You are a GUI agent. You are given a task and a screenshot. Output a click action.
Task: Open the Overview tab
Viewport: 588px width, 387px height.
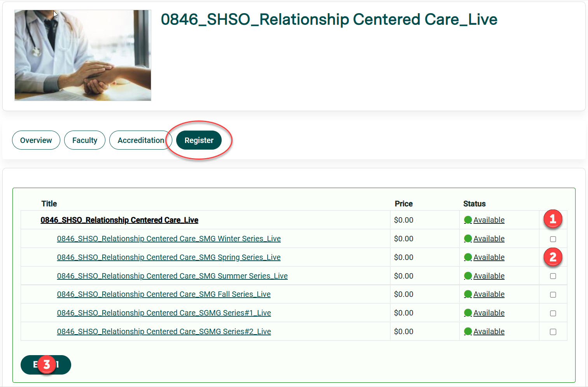[36, 140]
